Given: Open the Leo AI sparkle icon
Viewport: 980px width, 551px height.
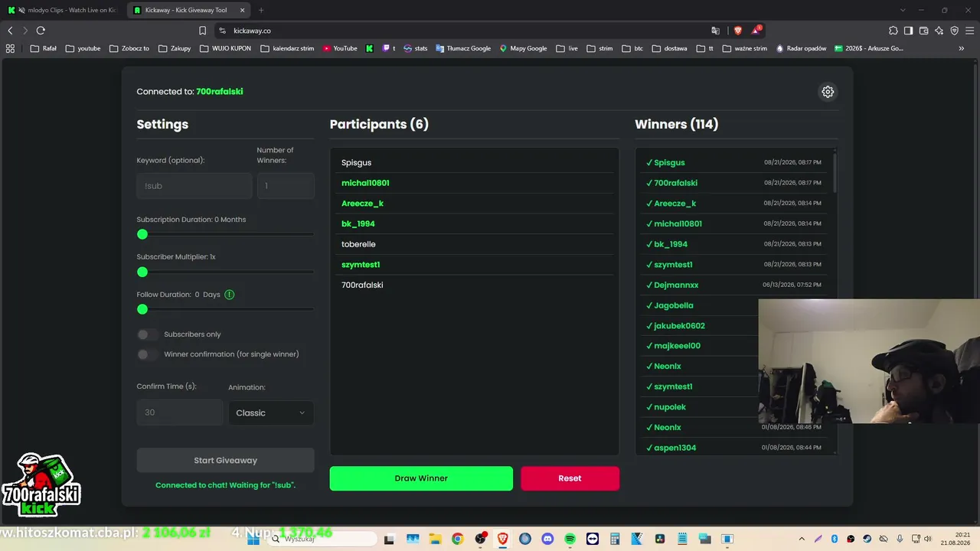Looking at the screenshot, I should [x=939, y=31].
